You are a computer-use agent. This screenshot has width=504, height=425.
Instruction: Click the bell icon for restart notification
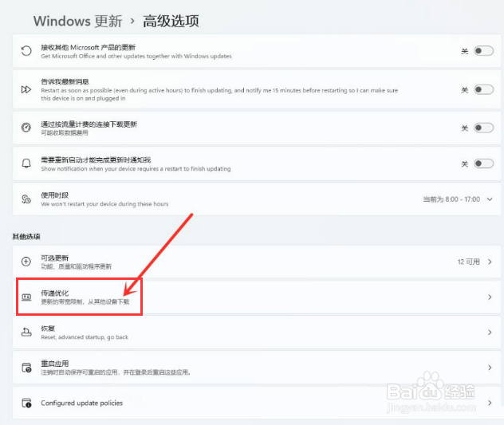pos(26,163)
